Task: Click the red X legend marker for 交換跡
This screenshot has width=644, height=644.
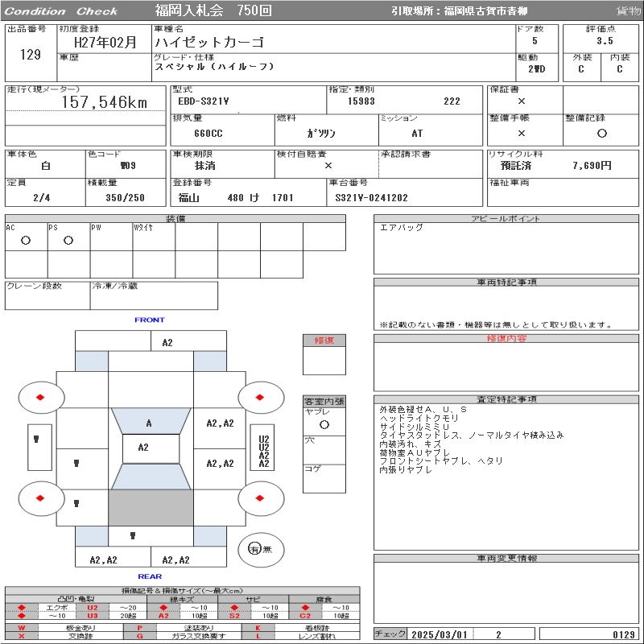Action: point(22,636)
